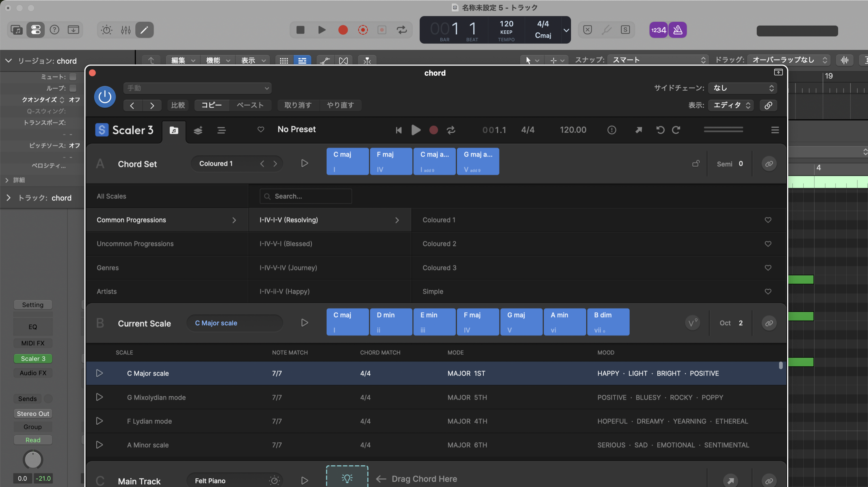Screen dimensions: 868x487
Task: Check the ミュート checkbox
Action: [x=73, y=77]
